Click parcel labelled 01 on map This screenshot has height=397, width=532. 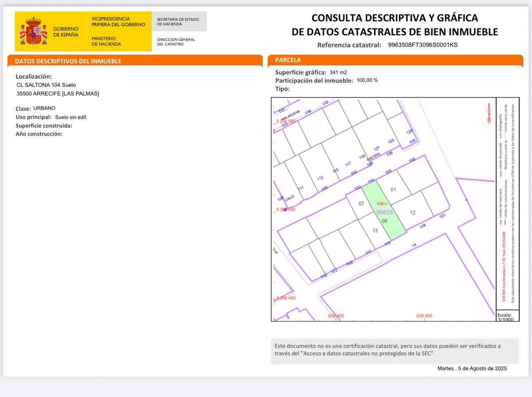393,190
